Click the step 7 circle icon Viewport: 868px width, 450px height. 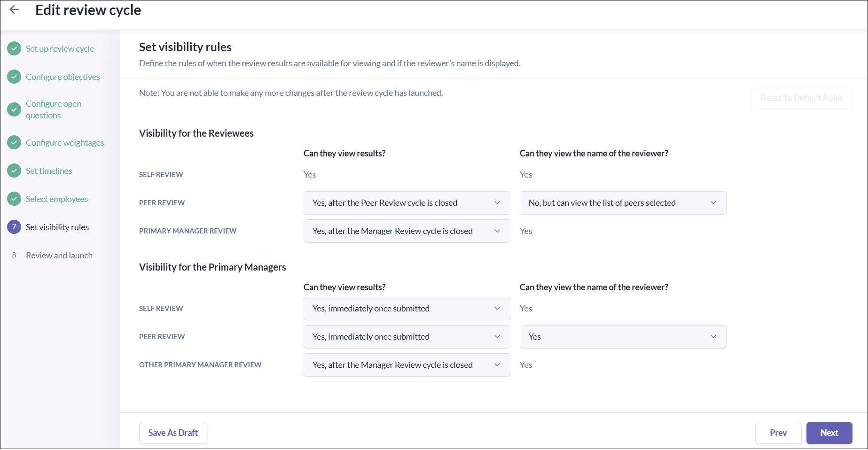pos(14,227)
